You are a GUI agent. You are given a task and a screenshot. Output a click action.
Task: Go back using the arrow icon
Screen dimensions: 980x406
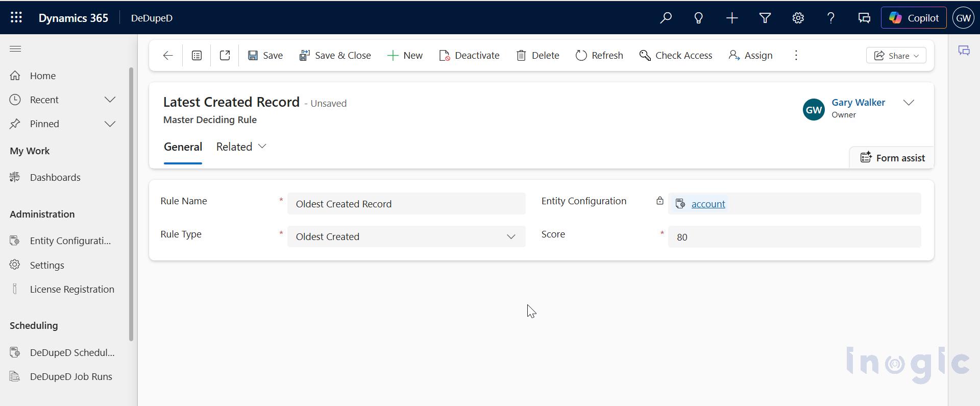(168, 55)
